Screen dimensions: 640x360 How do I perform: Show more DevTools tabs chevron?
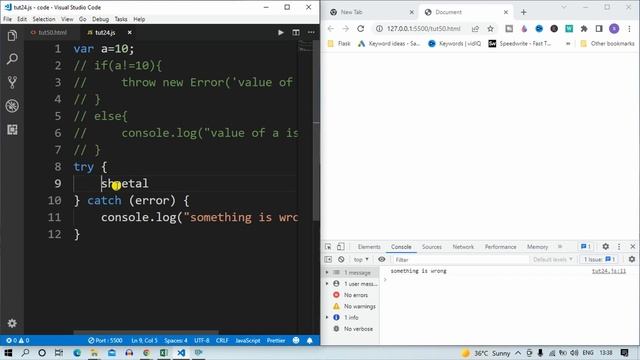(x=560, y=247)
